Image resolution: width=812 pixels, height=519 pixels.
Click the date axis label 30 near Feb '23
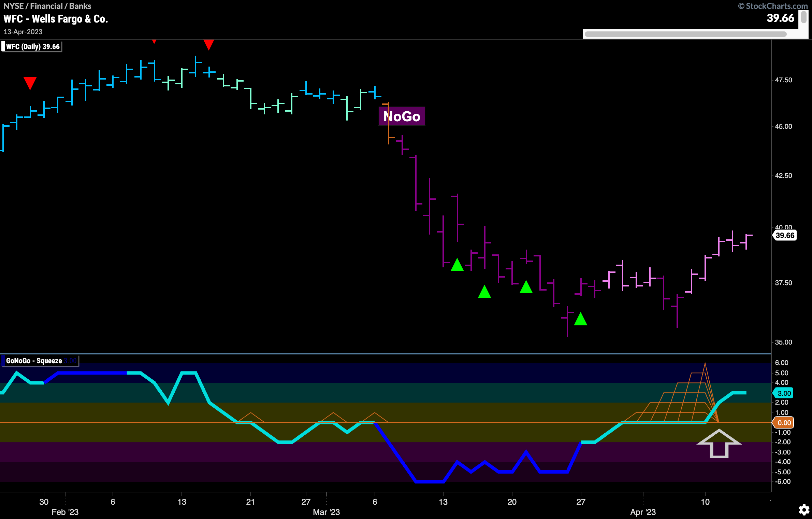tap(44, 502)
